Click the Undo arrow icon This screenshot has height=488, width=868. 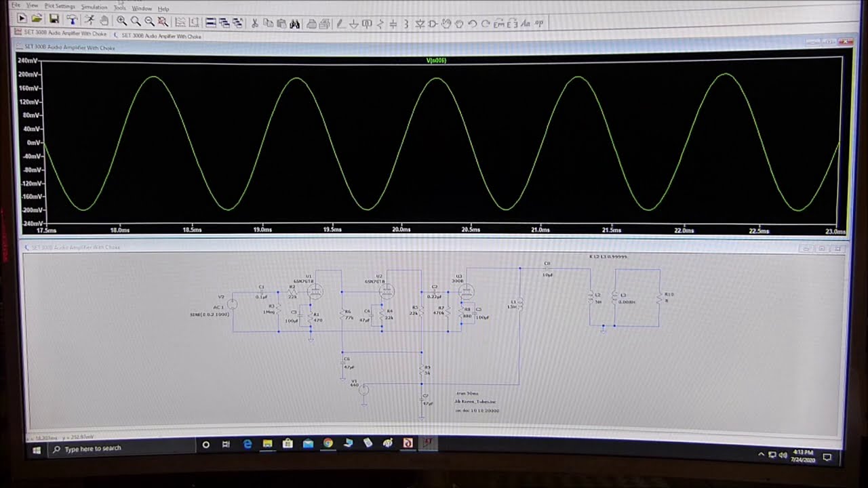473,24
